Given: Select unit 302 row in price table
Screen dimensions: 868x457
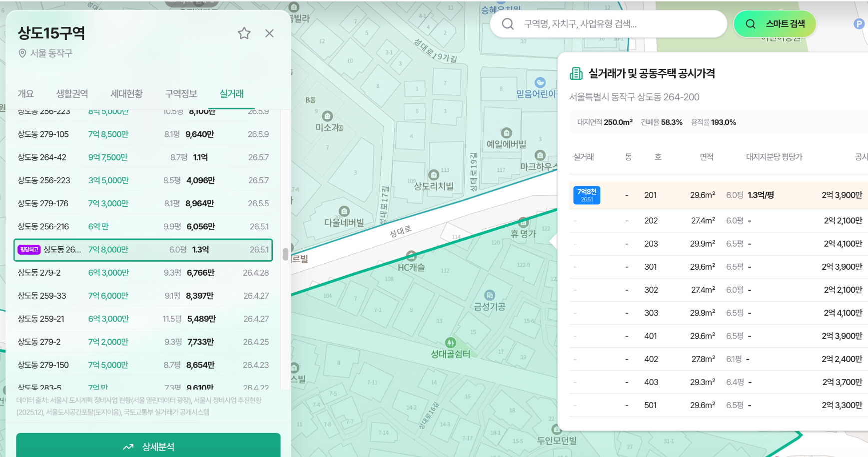Looking at the screenshot, I should [719, 290].
